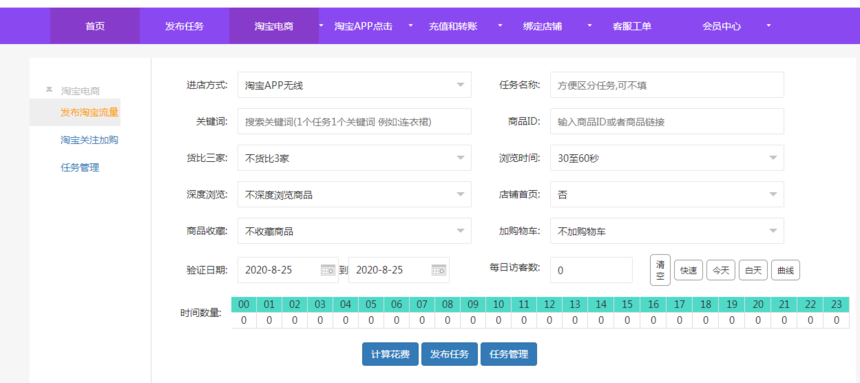Select the value cell under hour 03
Image resolution: width=860 pixels, height=383 pixels.
click(320, 320)
